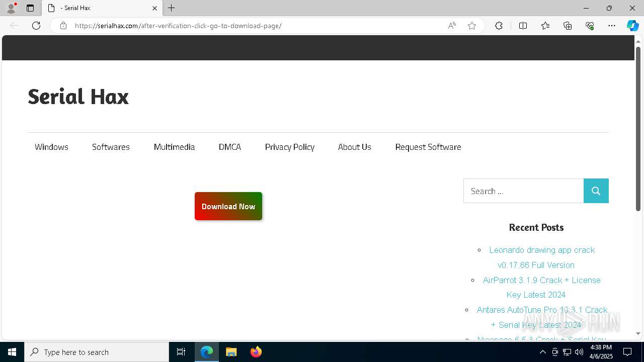Viewport: 644px width, 362px height.
Task: Click the address bar URL
Action: point(178,26)
